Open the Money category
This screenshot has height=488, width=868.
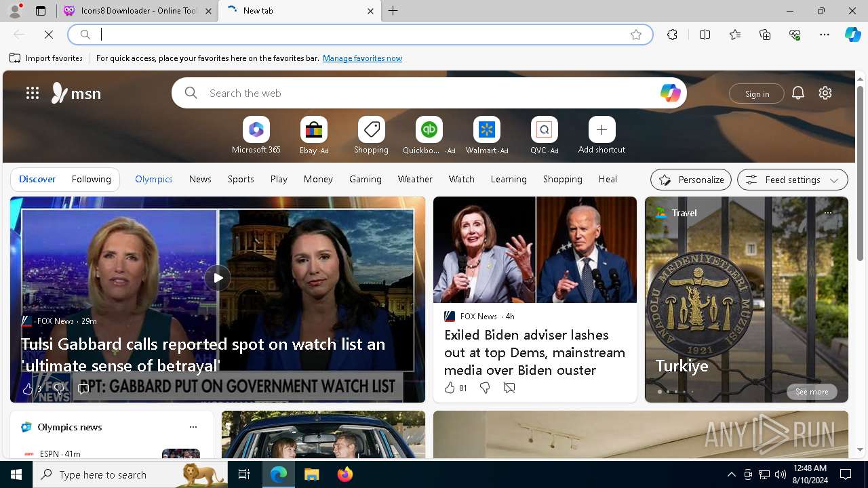pyautogui.click(x=318, y=179)
